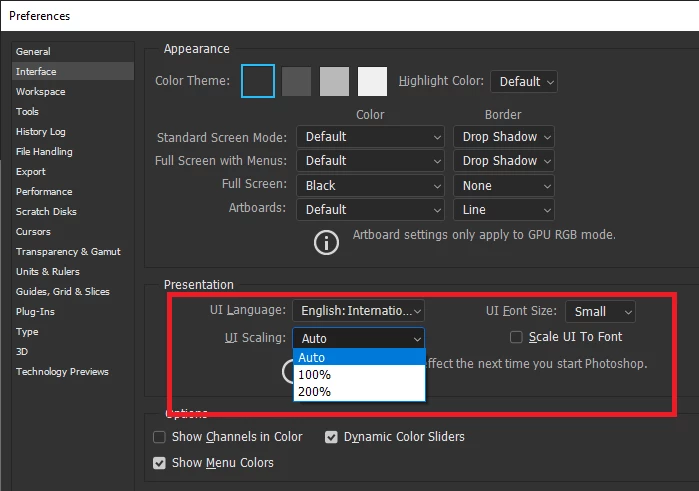Open the UI Language dropdown
The image size is (699, 491).
coord(358,311)
